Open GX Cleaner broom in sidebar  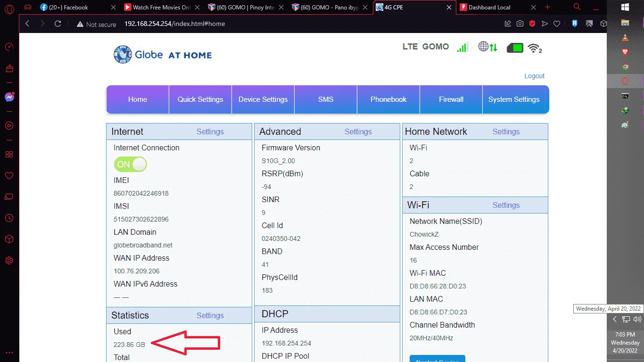tap(9, 69)
